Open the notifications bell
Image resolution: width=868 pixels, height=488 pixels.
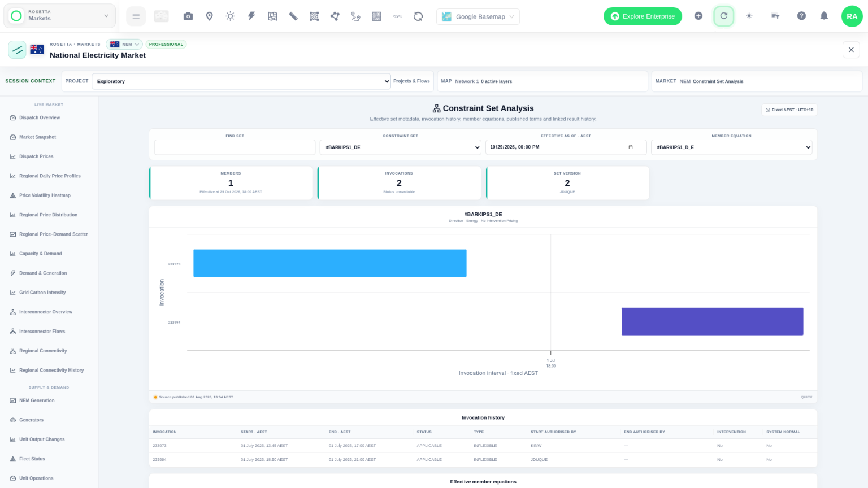(x=824, y=16)
